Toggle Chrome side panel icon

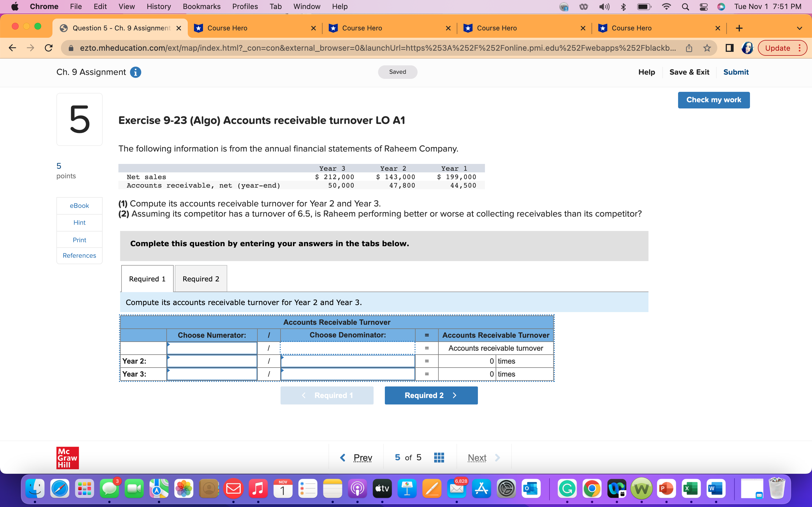(x=729, y=48)
